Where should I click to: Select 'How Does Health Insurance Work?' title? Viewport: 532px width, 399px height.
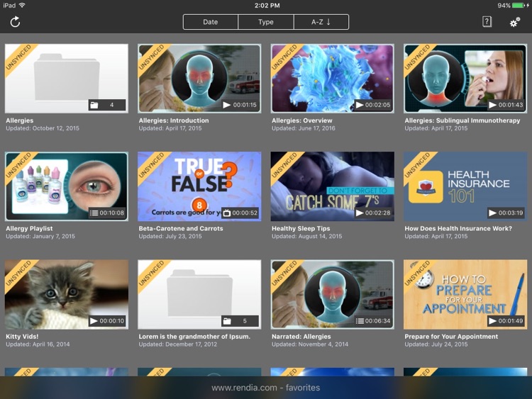pyautogui.click(x=458, y=228)
